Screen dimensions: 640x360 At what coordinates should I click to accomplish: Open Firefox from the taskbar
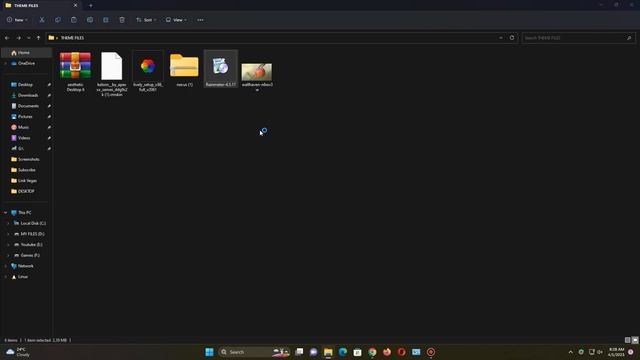387,352
